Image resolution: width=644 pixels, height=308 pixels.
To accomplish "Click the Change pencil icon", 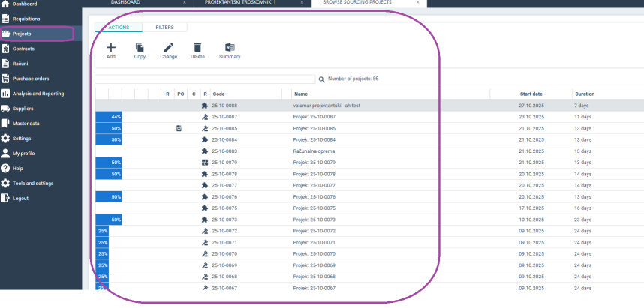I will 169,47.
